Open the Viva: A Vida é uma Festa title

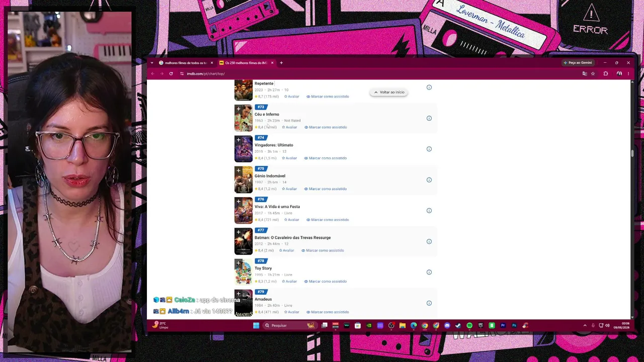(277, 207)
